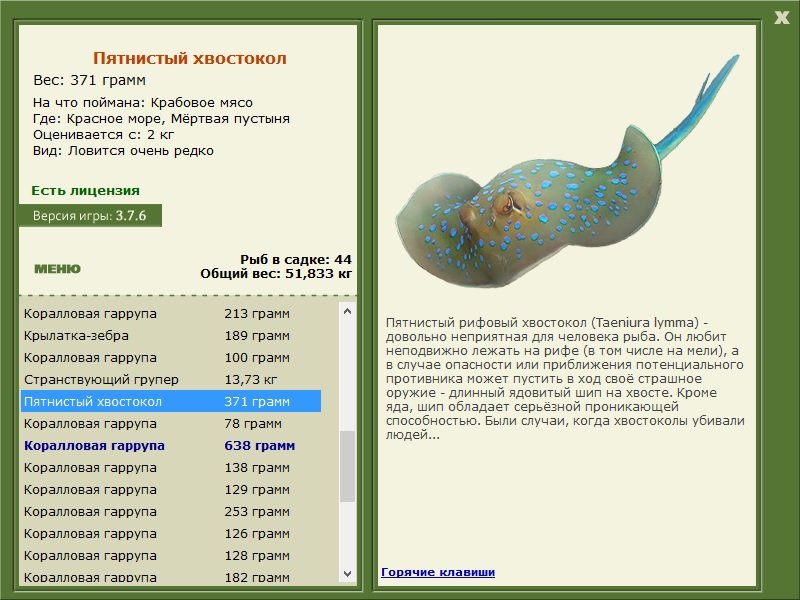Select highlighted Пятнистый хвостокол 371 грамм row
Image resolution: width=800 pixels, height=600 pixels.
(x=171, y=402)
